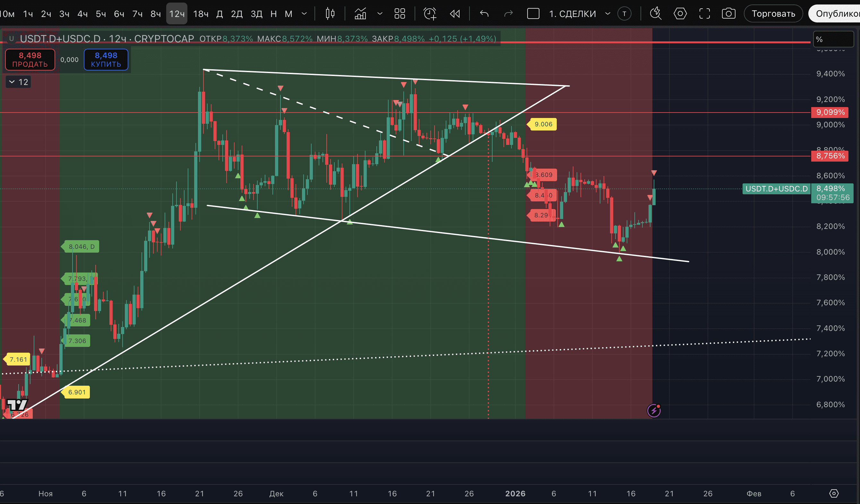Open chart settings hexagon icon

click(x=680, y=14)
